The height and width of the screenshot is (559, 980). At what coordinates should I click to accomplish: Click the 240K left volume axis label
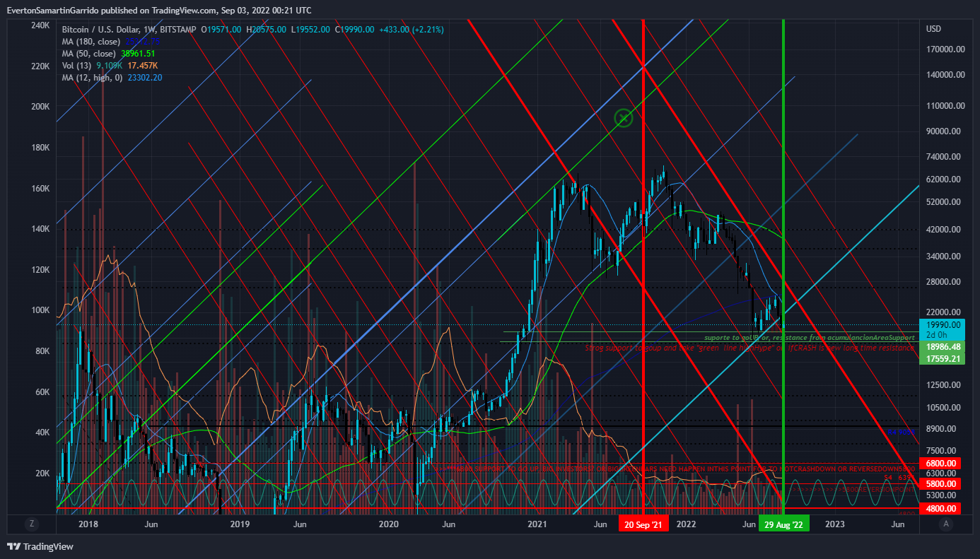pyautogui.click(x=40, y=25)
